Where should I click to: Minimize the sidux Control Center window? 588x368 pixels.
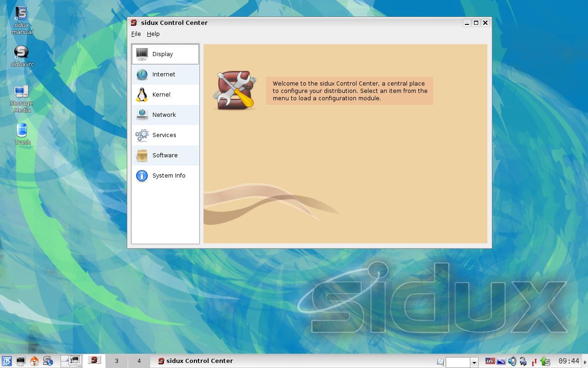pyautogui.click(x=467, y=23)
